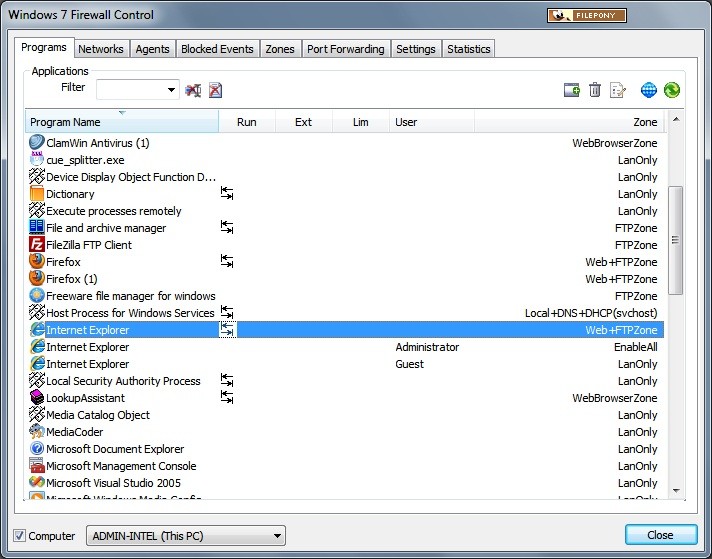Click the scrollbar down arrow
Viewport: 712px width, 559px height.
(676, 491)
